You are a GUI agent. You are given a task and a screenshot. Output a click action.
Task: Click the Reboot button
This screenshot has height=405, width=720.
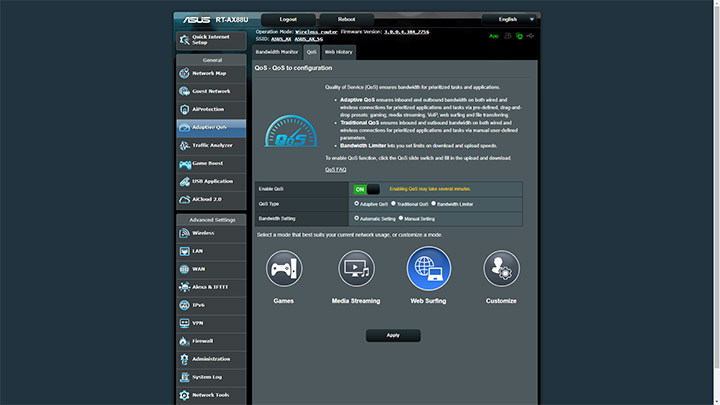[347, 19]
